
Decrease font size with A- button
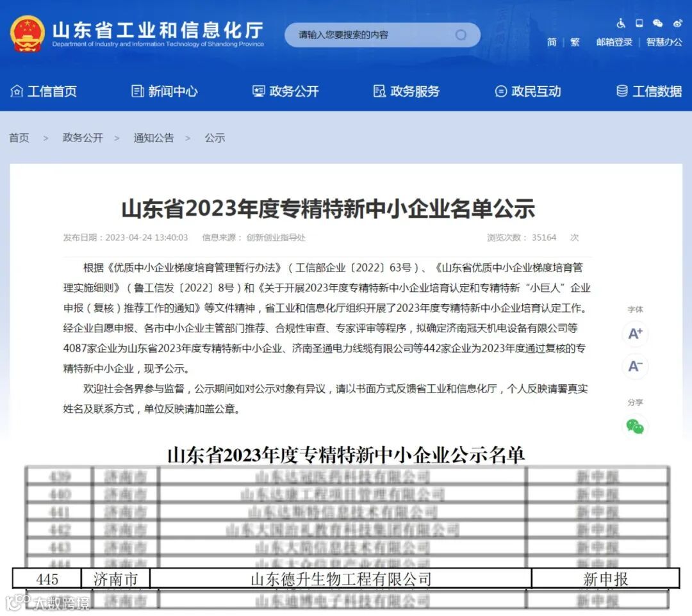[635, 366]
